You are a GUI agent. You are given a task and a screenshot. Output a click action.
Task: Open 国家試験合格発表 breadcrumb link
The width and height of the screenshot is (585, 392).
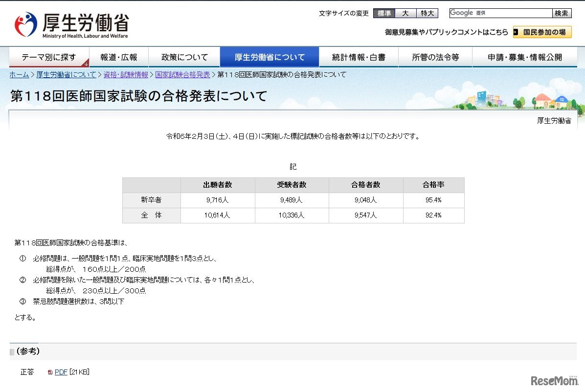182,75
